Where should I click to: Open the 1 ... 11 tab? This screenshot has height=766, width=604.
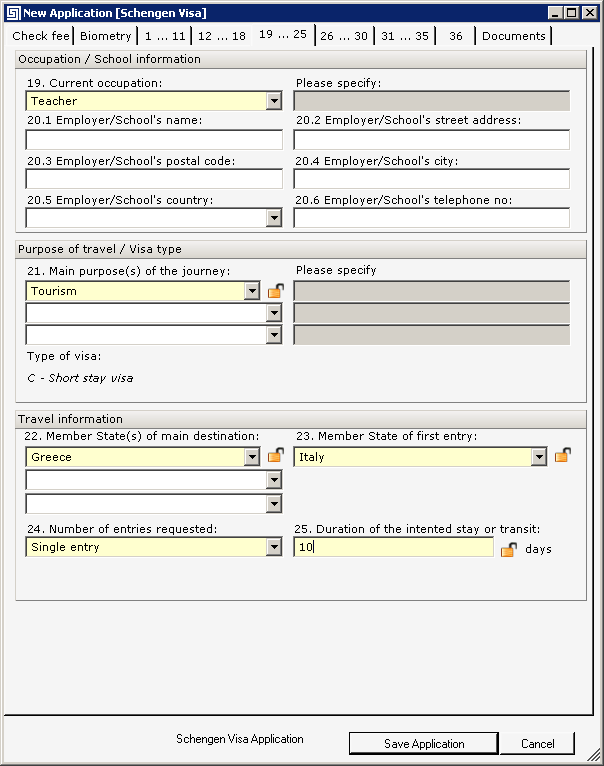pyautogui.click(x=165, y=36)
